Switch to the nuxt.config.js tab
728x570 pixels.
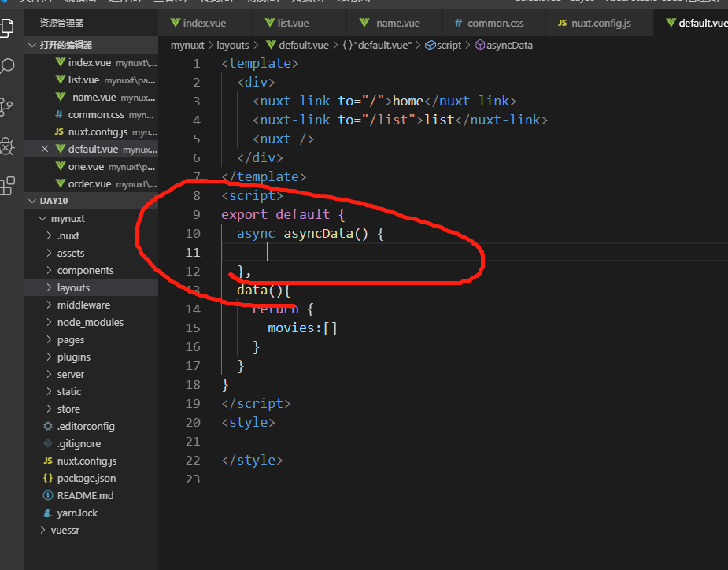(600, 23)
